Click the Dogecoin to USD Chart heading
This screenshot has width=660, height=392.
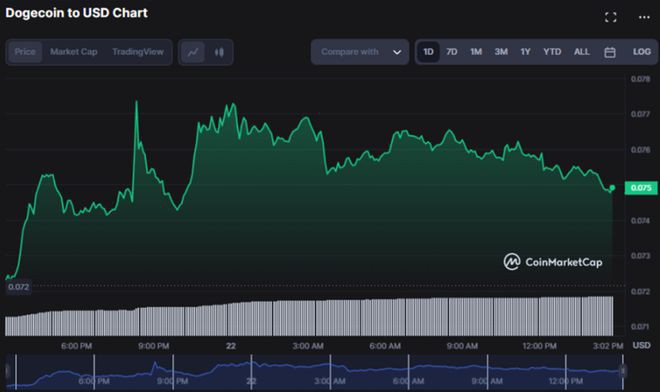coord(76,13)
